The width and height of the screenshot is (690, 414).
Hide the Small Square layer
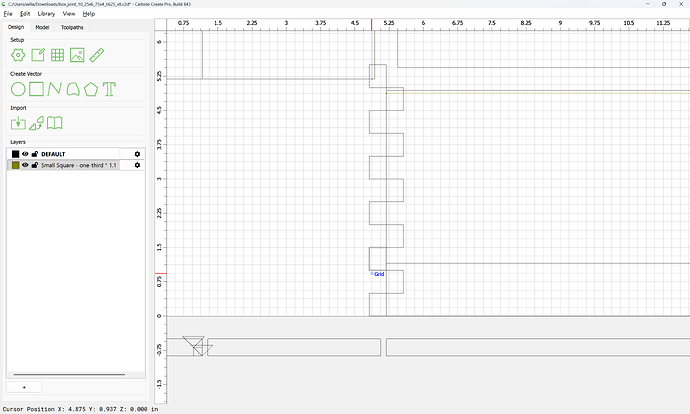point(25,165)
